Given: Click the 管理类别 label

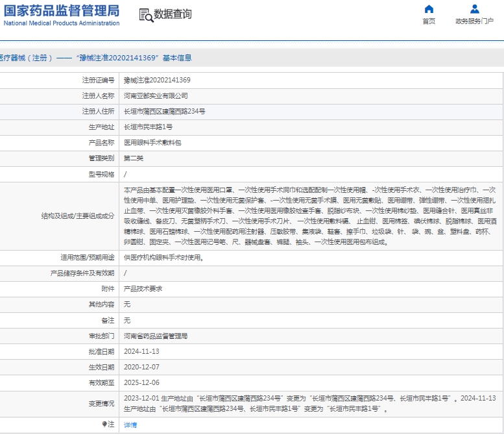Looking at the screenshot, I should (102, 158).
